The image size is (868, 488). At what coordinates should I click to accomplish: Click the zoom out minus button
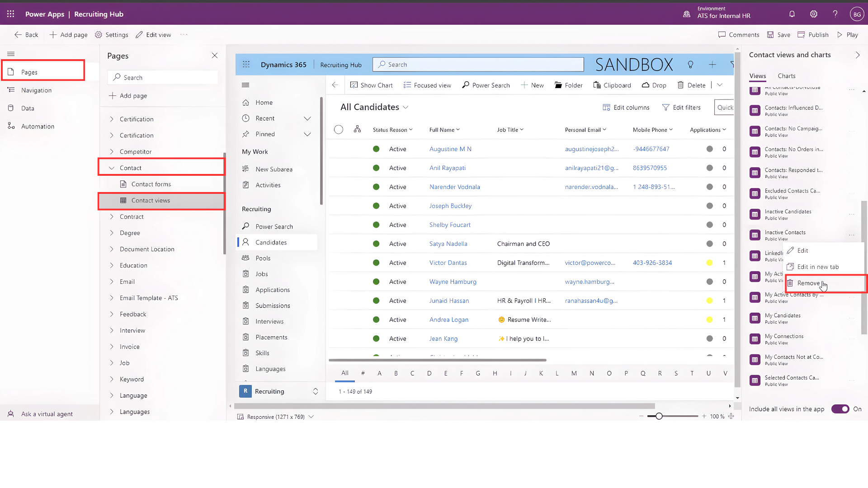641,416
